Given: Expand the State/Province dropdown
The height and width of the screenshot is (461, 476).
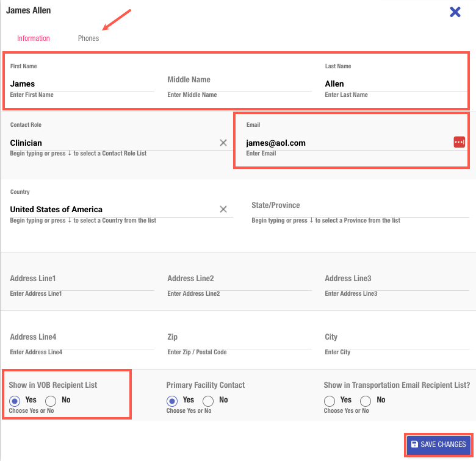Looking at the screenshot, I should 359,206.
